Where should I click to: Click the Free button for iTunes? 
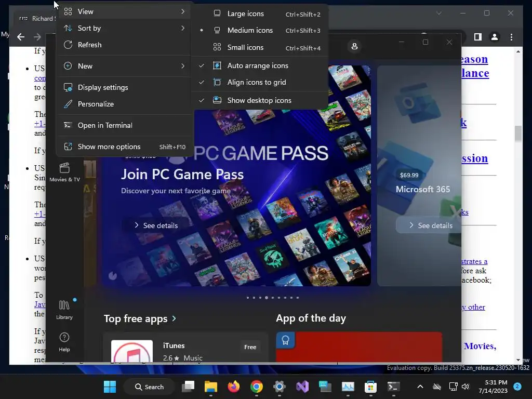pos(250,347)
